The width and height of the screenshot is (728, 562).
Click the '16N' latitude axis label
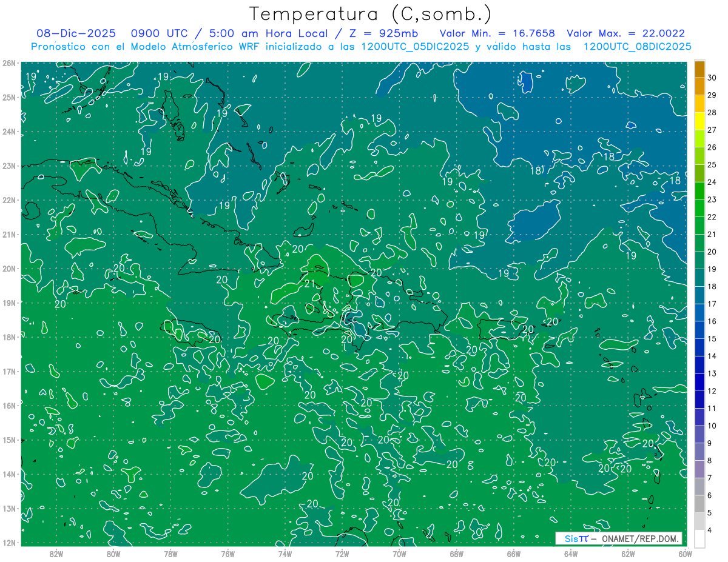coord(9,406)
